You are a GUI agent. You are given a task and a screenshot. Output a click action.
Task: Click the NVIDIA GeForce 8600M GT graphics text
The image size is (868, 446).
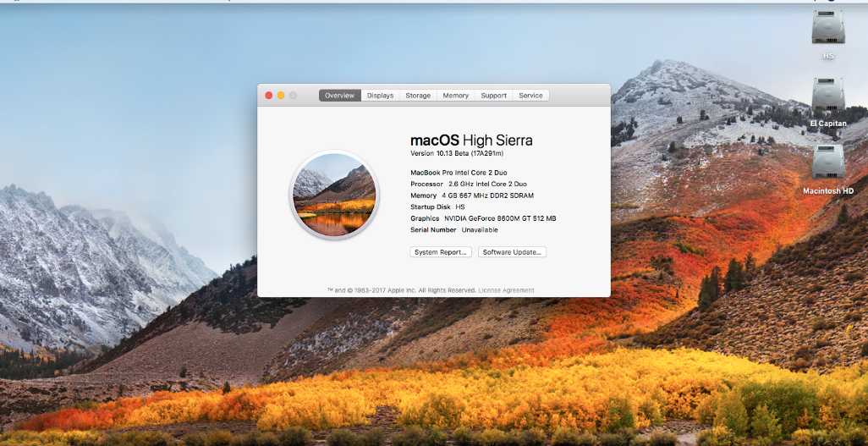(x=499, y=218)
